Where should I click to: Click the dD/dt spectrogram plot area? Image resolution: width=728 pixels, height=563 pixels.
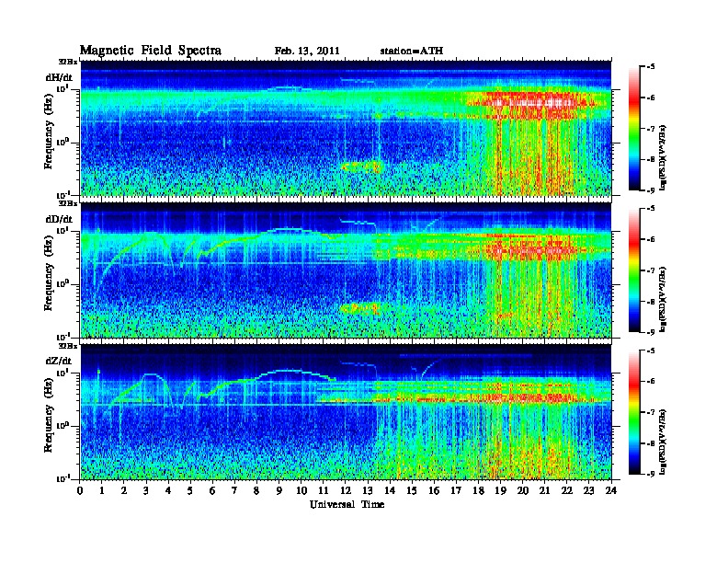[346, 270]
